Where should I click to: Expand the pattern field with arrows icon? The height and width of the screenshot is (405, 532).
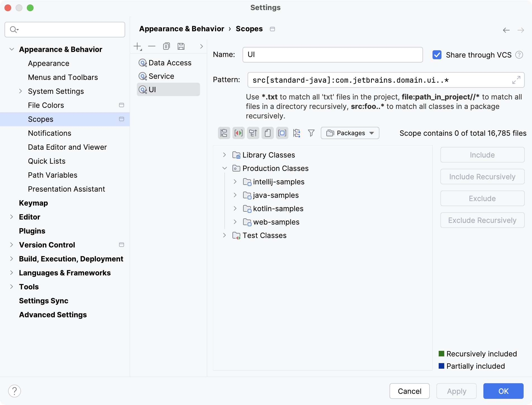tap(516, 80)
